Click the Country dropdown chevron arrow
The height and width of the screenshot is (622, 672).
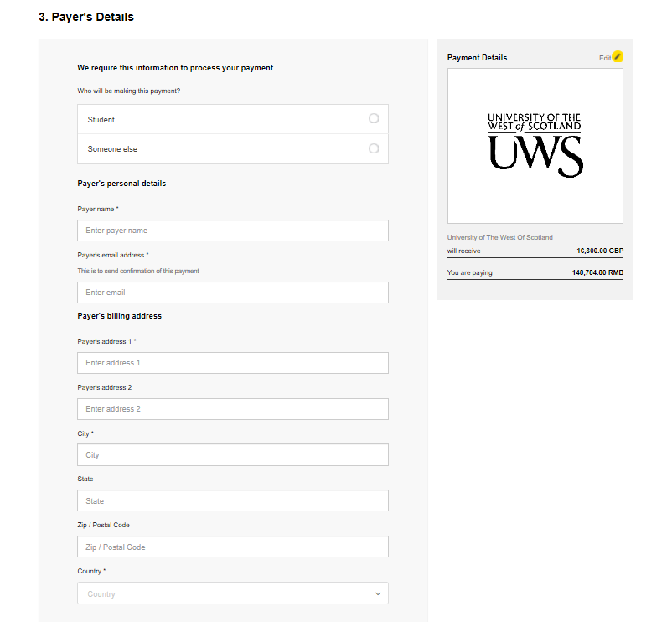[x=378, y=593]
